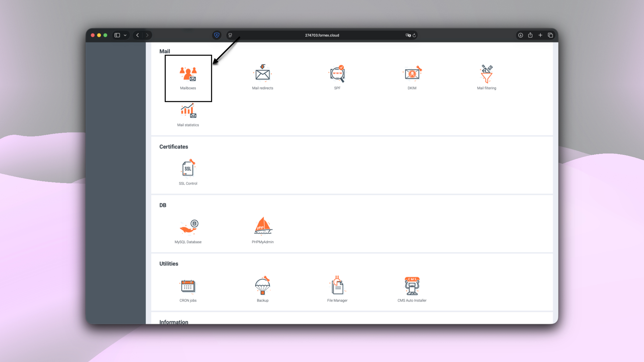This screenshot has height=362, width=644.
Task: Open the Backup utility
Action: click(263, 289)
